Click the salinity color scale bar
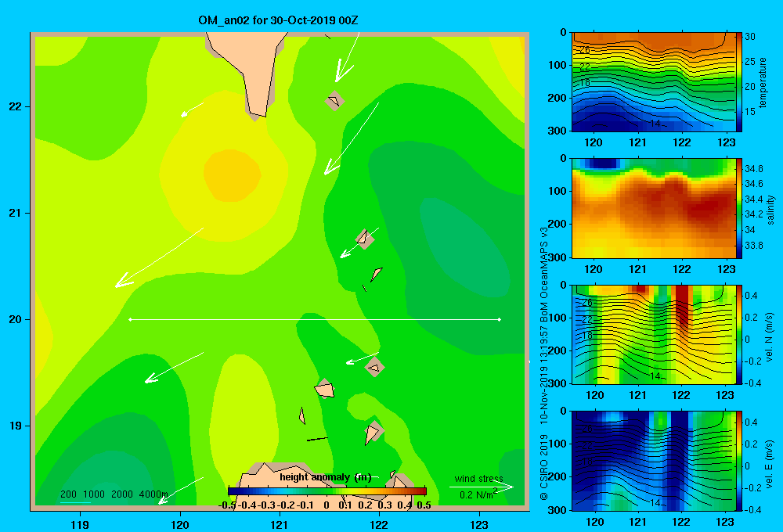This screenshot has height=532, width=783. 739,208
